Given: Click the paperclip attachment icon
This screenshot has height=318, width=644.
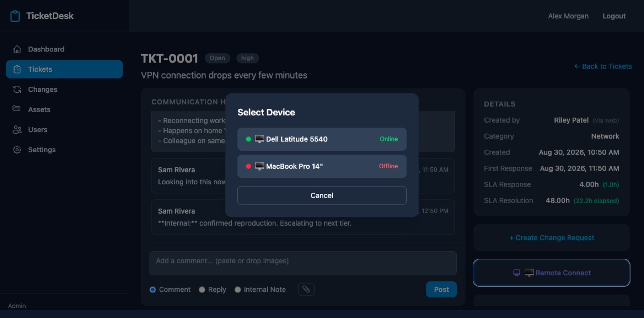Looking at the screenshot, I should (306, 290).
